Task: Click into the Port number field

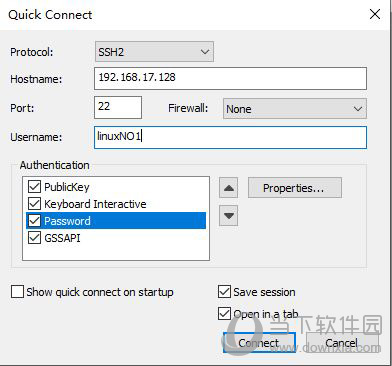Action: (118, 107)
